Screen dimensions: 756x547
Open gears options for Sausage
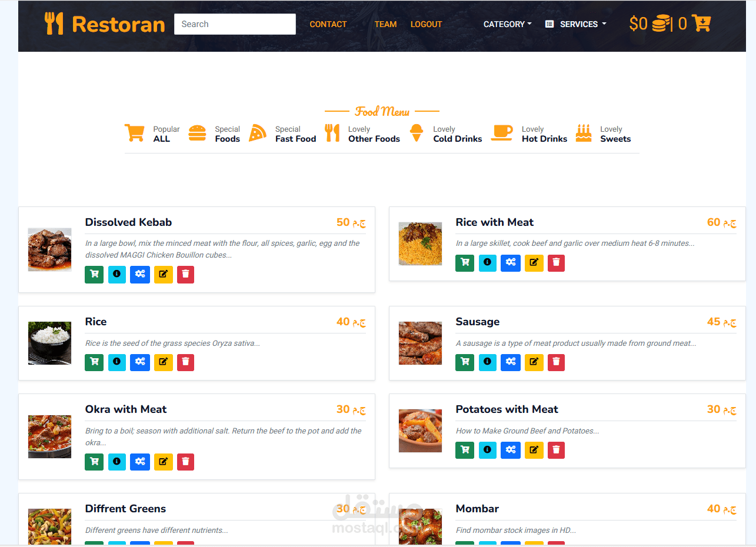point(511,362)
